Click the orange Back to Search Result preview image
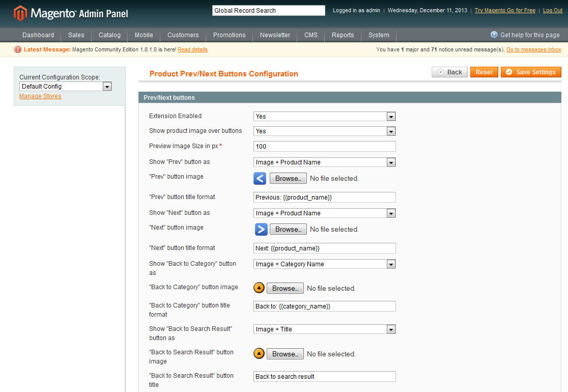The height and width of the screenshot is (392, 568). 259,353
